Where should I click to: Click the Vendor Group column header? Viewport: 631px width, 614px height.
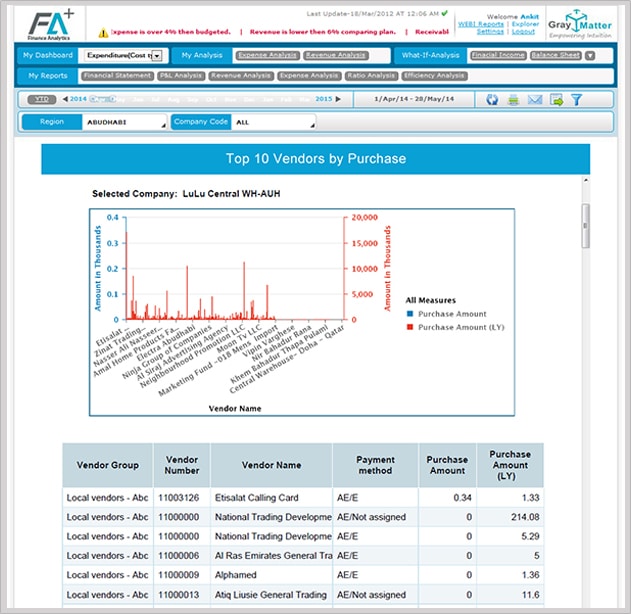tap(107, 465)
